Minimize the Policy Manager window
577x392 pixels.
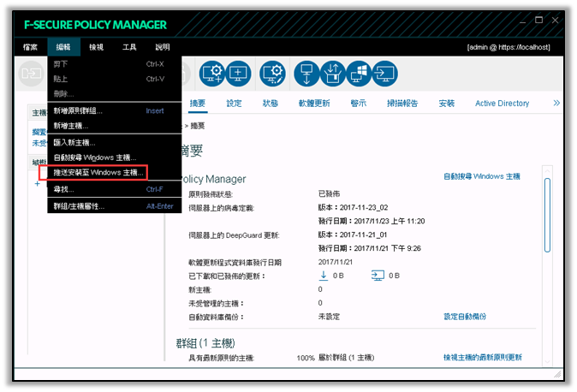click(522, 21)
